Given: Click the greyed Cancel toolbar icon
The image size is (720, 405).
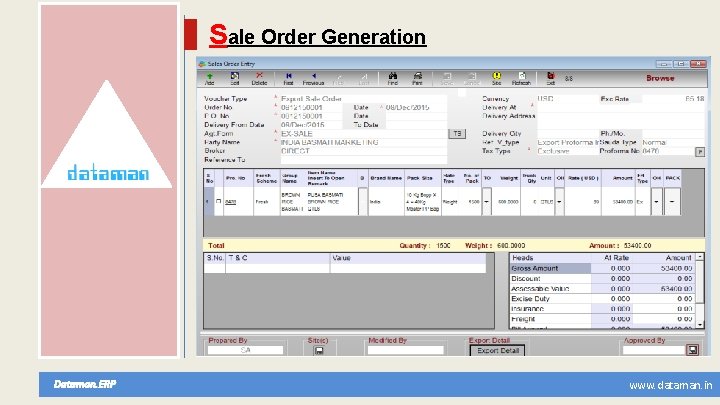Looking at the screenshot, I should click(x=472, y=79).
